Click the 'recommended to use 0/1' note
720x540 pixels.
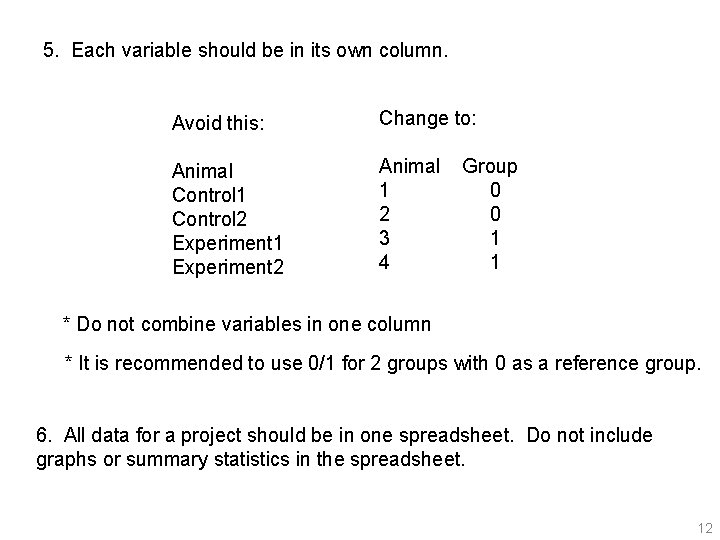pyautogui.click(x=383, y=363)
